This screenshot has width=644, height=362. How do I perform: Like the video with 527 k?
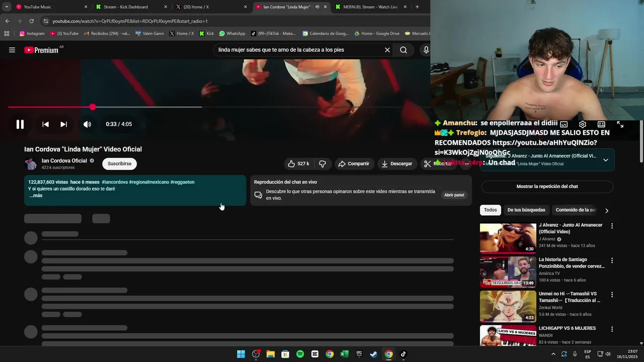click(298, 163)
